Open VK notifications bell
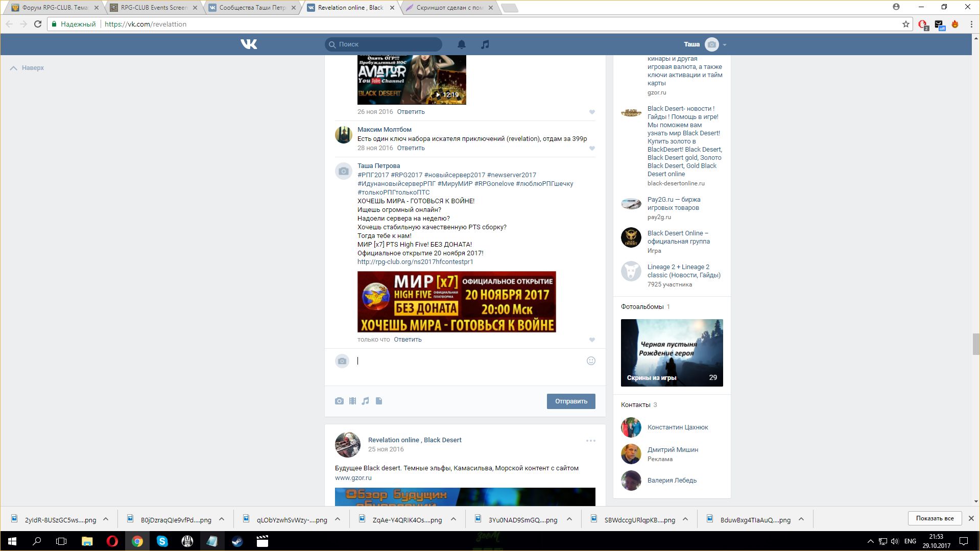Viewport: 980px width, 551px height. (x=462, y=44)
